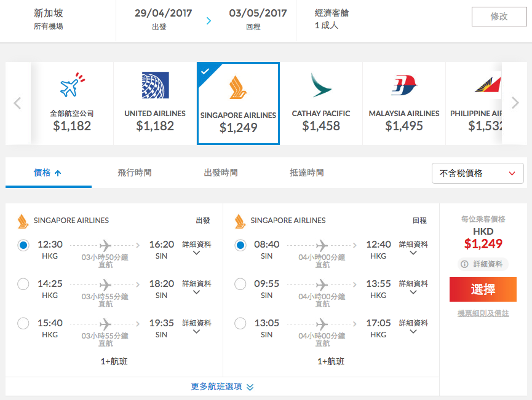This screenshot has width=532, height=400.
Task: Open the 不含稅價格 price dropdown
Action: tap(477, 173)
